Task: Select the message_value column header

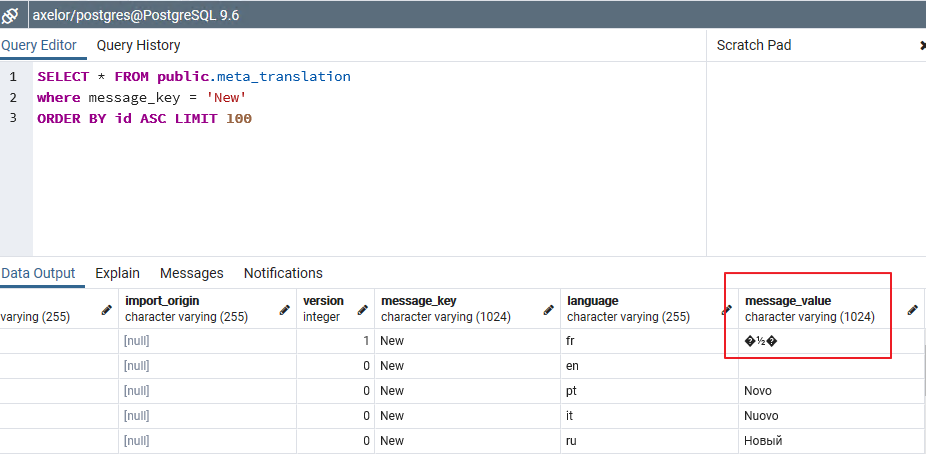Action: (x=831, y=309)
